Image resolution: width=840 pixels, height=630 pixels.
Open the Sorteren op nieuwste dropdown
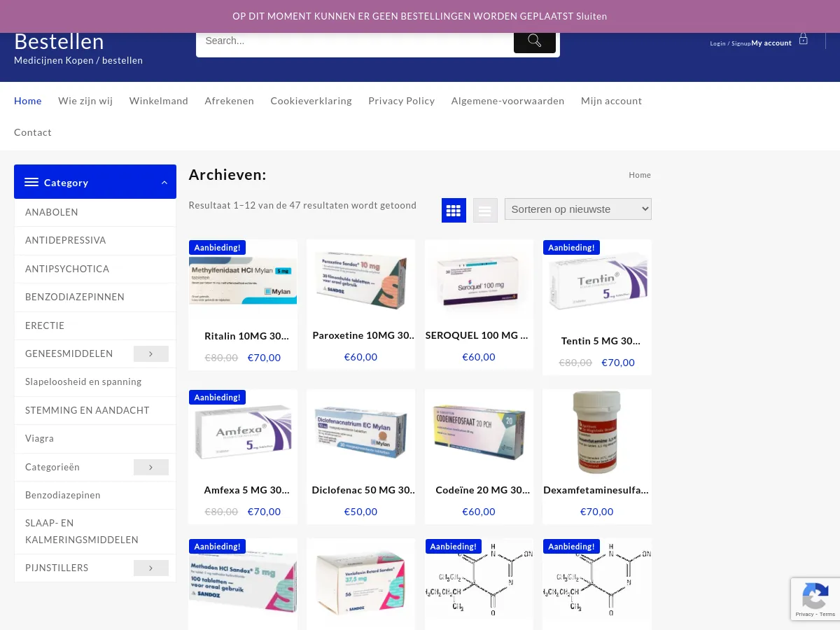click(x=578, y=209)
